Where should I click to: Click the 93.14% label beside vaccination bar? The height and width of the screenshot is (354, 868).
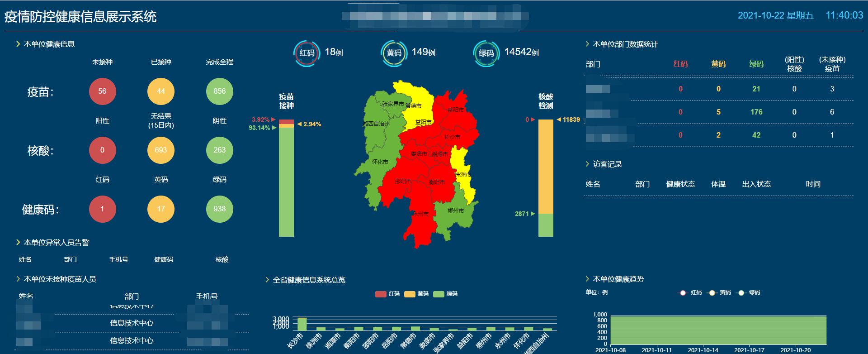259,128
